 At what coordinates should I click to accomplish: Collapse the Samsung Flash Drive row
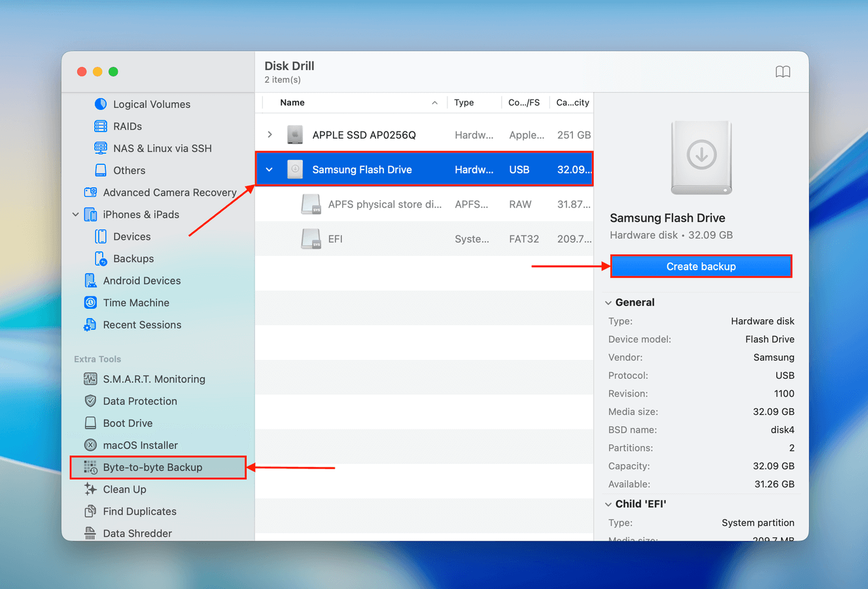click(x=269, y=170)
